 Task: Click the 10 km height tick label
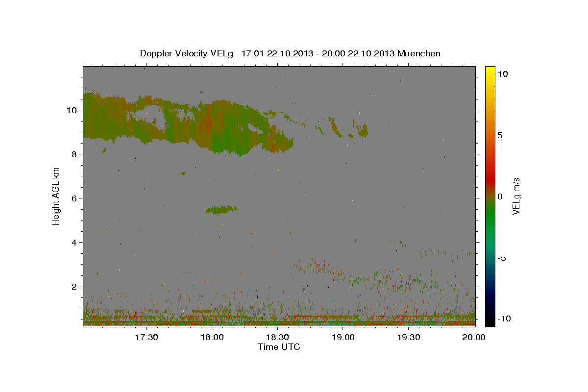point(72,110)
